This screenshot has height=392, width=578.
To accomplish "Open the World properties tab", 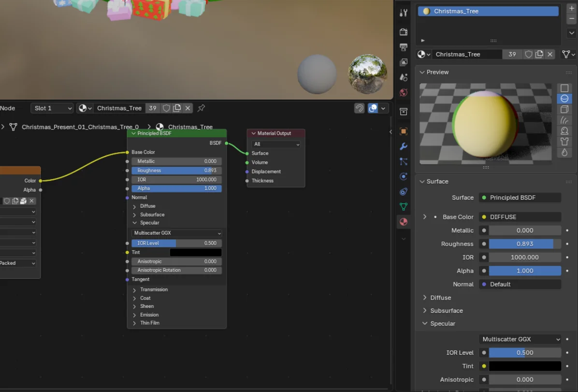I will click(x=404, y=92).
